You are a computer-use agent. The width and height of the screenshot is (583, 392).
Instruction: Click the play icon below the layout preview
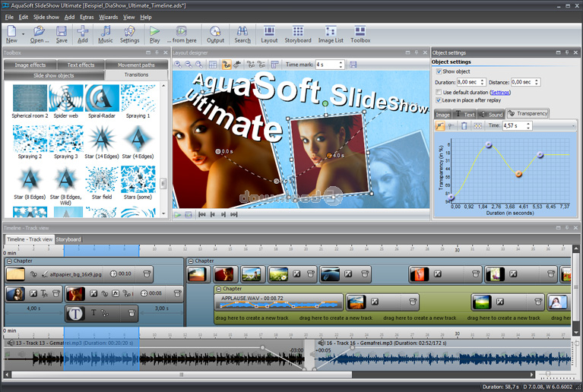pyautogui.click(x=178, y=215)
